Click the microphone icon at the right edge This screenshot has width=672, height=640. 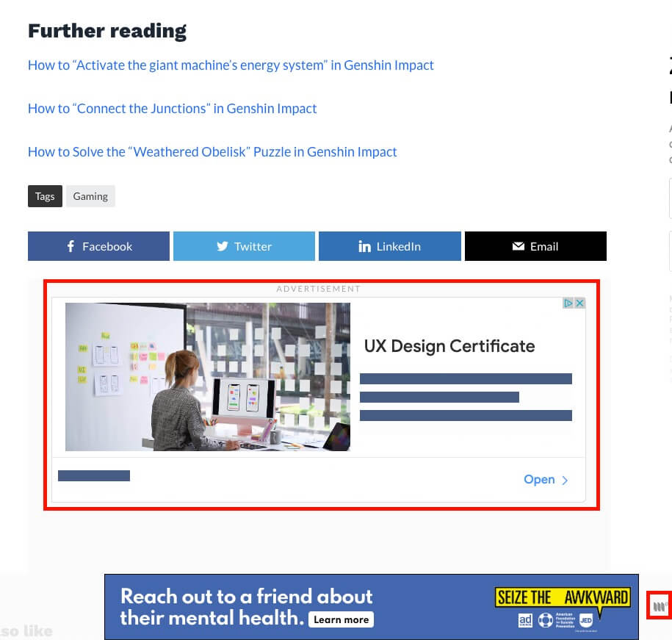tap(659, 605)
